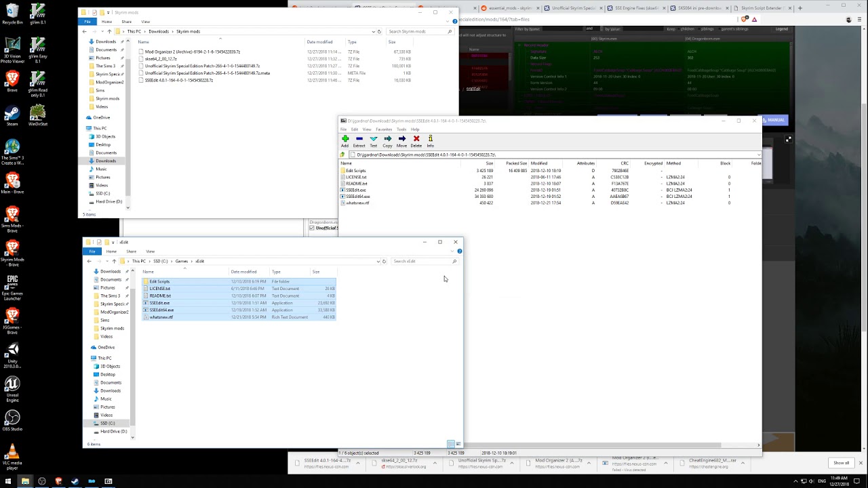Expand the ribbon in xEdit window
Image resolution: width=868 pixels, height=488 pixels.
point(454,251)
